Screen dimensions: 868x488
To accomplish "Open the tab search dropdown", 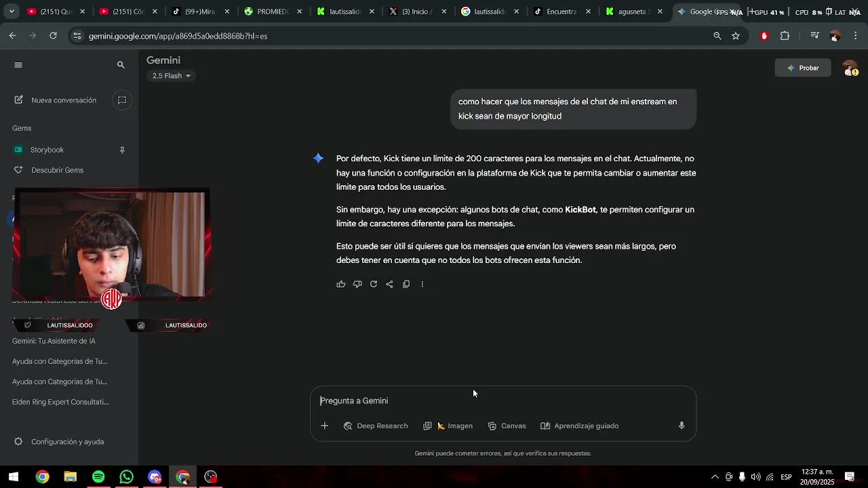I will coord(12,12).
